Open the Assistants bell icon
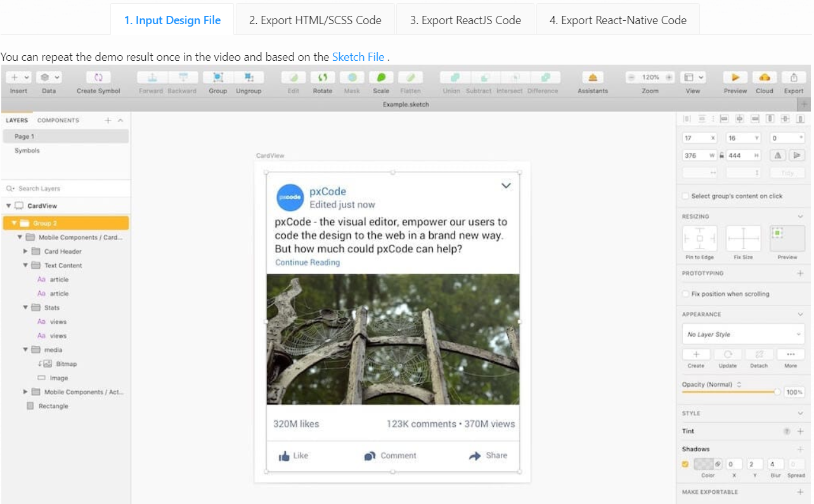 point(593,77)
